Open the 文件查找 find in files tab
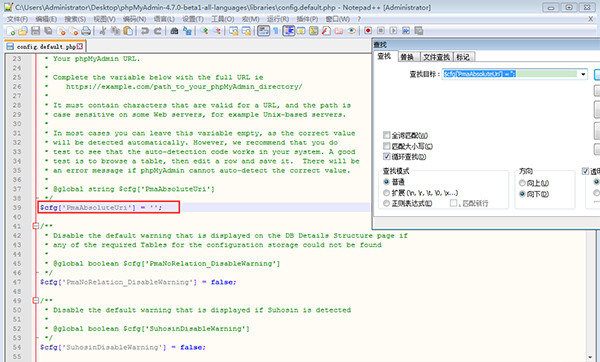The image size is (600, 362). click(x=437, y=57)
